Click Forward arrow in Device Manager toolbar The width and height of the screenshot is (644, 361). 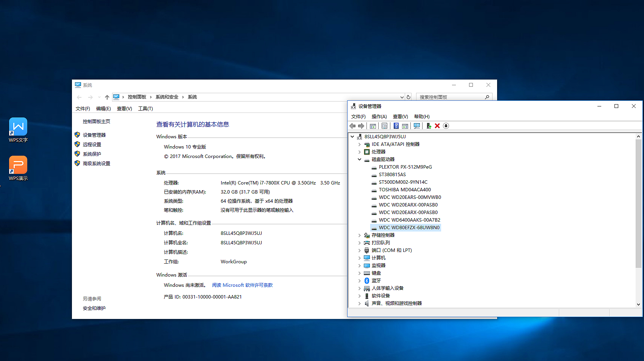(x=361, y=126)
